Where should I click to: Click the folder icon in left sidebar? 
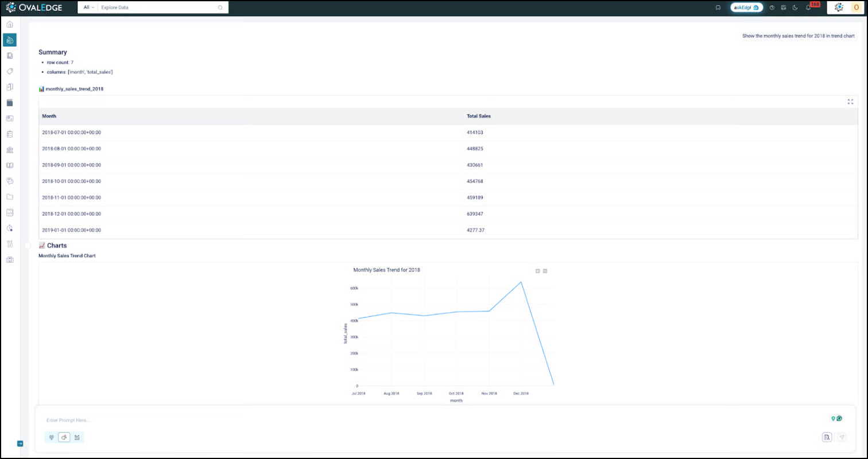(x=9, y=197)
